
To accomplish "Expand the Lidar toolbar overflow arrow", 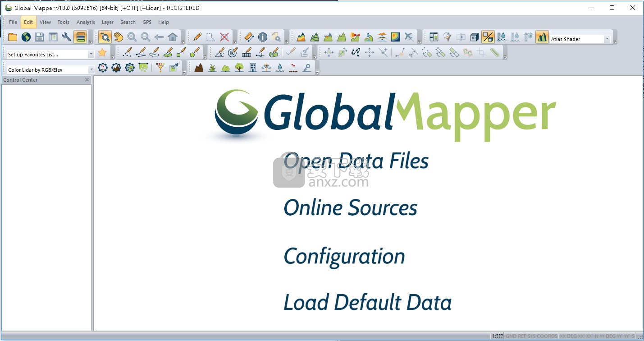I will coord(185,73).
